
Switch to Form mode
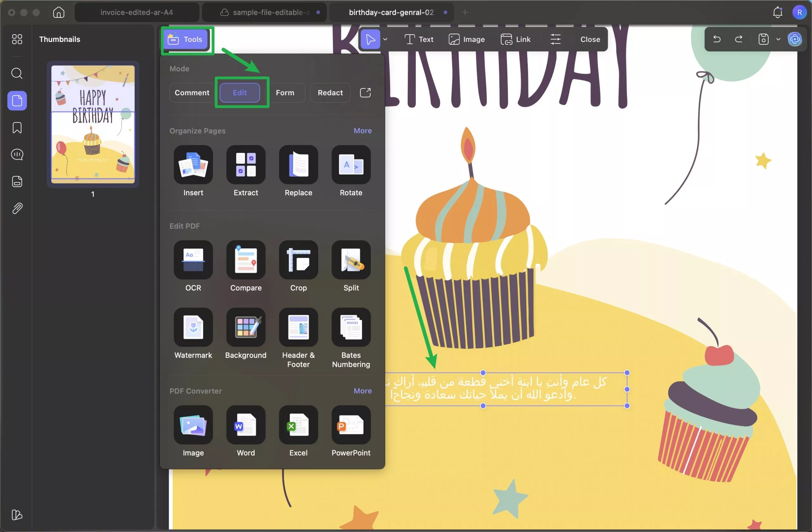click(x=285, y=93)
